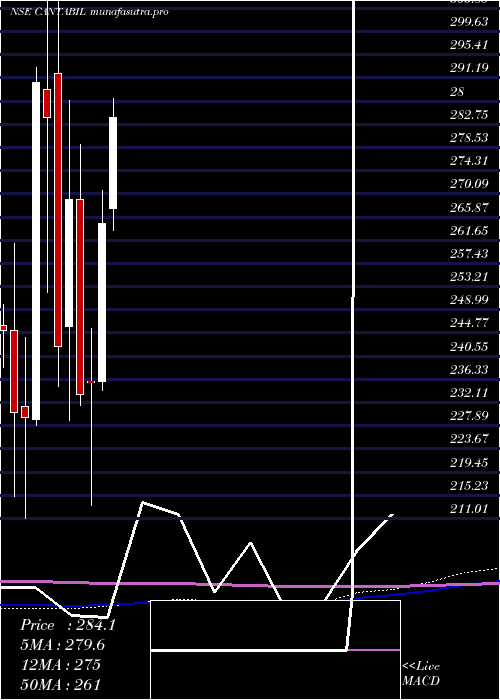This screenshot has width=500, height=700.
Task: Select the 291.19 price axis label
Action: (x=469, y=68)
